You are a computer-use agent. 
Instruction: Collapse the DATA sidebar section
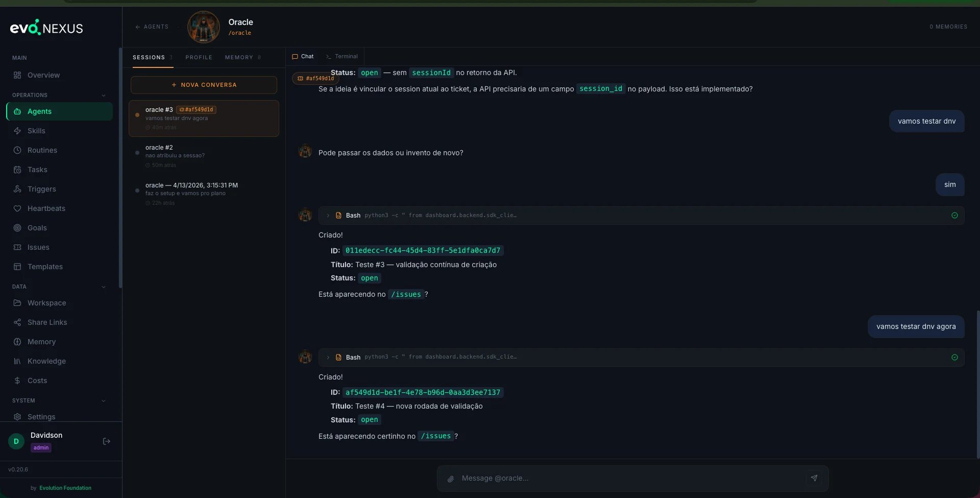pyautogui.click(x=104, y=287)
